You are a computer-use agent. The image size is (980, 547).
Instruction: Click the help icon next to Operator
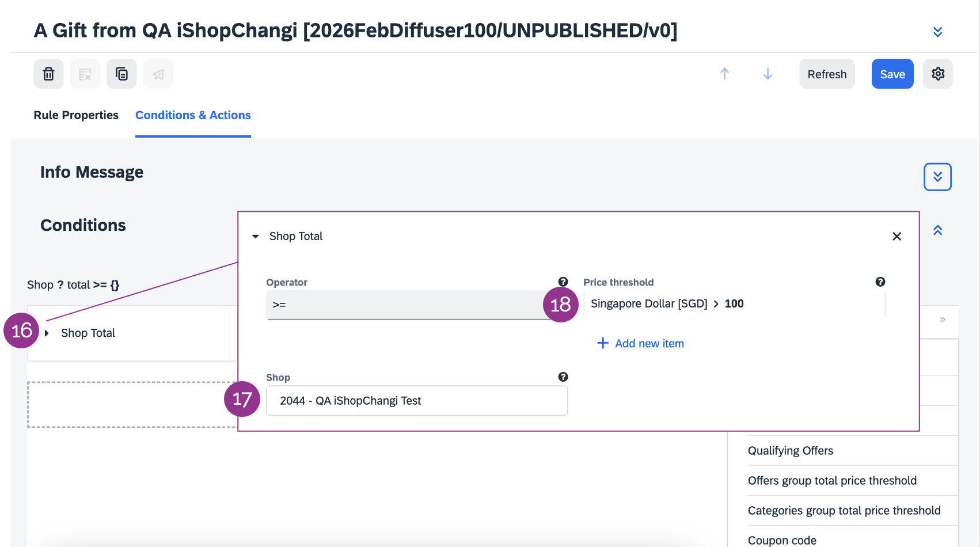tap(563, 282)
